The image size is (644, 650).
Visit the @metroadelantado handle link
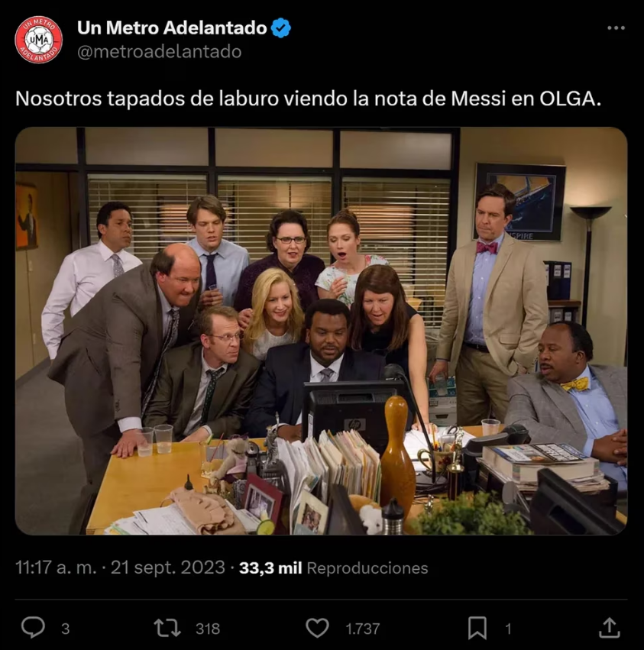coord(159,52)
